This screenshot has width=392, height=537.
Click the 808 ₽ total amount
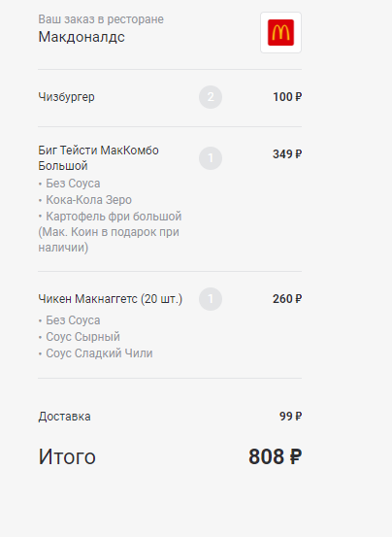pos(275,456)
